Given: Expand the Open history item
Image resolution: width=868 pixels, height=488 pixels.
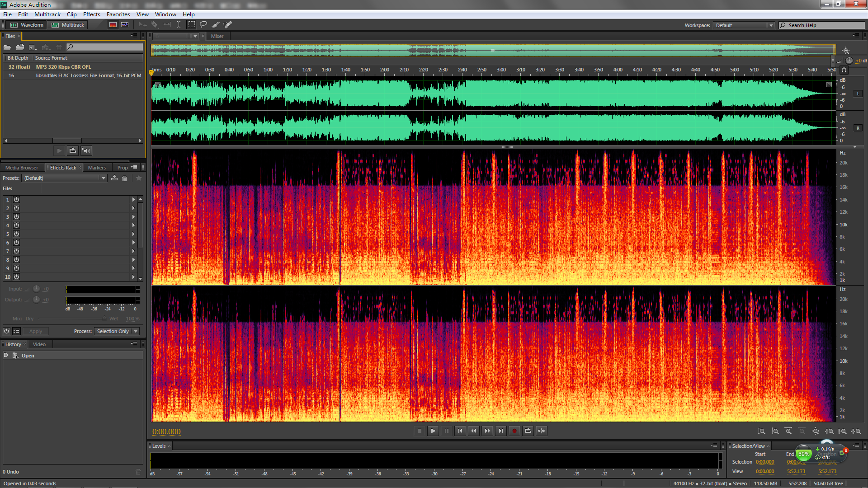Looking at the screenshot, I should (6, 355).
